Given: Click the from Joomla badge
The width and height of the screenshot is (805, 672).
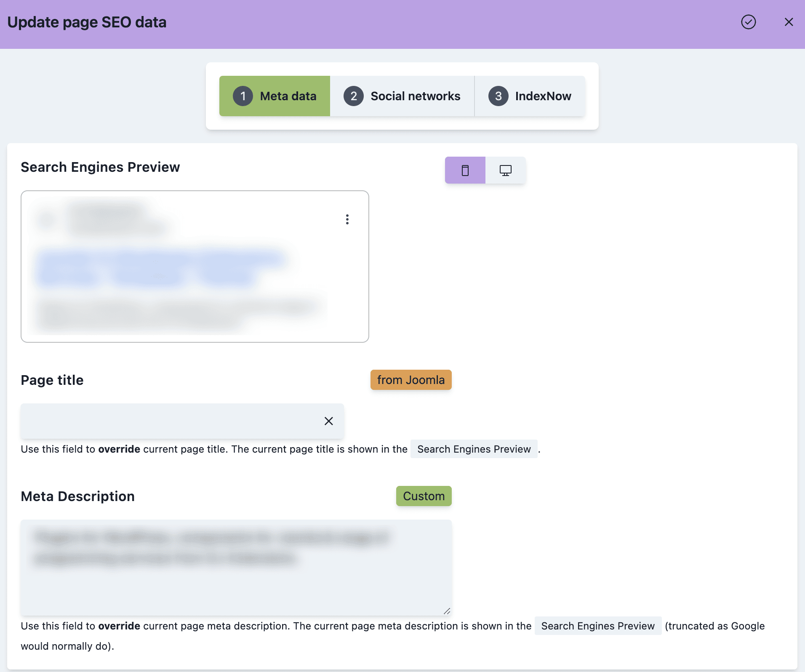Looking at the screenshot, I should pyautogui.click(x=410, y=380).
